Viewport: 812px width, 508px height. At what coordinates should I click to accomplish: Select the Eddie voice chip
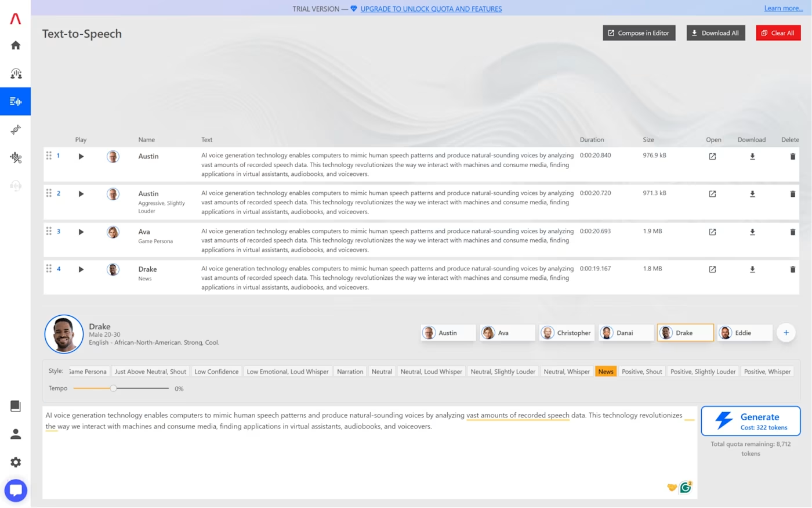click(745, 333)
